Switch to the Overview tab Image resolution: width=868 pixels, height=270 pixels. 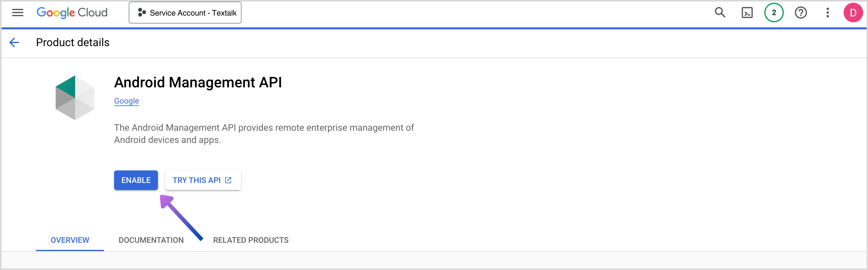(x=70, y=240)
